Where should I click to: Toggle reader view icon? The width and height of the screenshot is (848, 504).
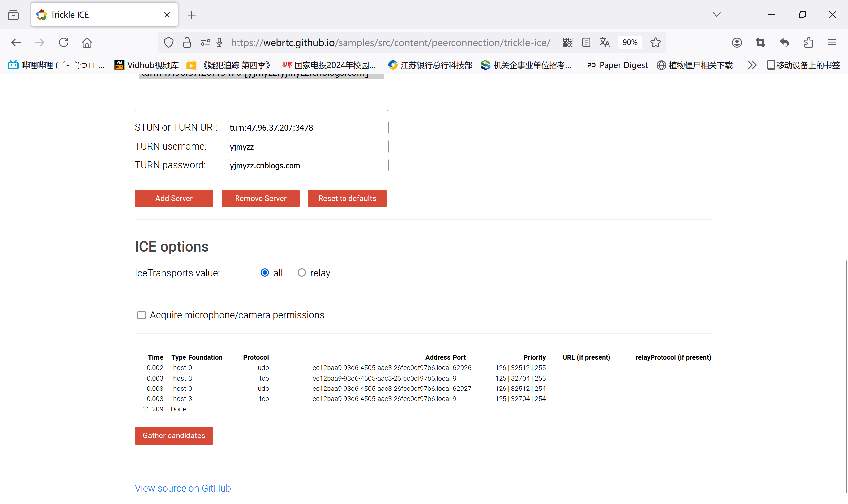pos(586,42)
